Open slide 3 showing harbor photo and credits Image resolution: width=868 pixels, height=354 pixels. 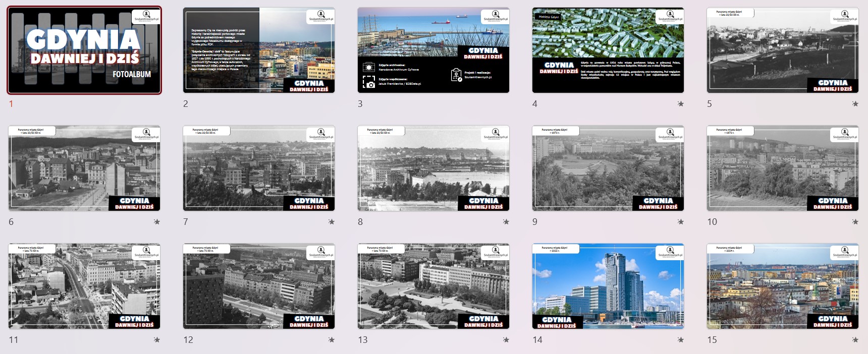pos(433,50)
